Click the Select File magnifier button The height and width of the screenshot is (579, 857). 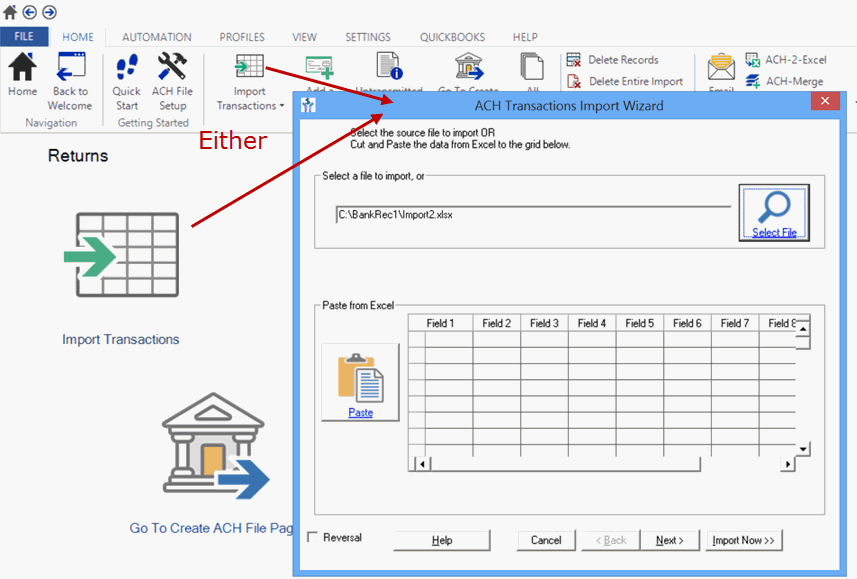tap(774, 212)
